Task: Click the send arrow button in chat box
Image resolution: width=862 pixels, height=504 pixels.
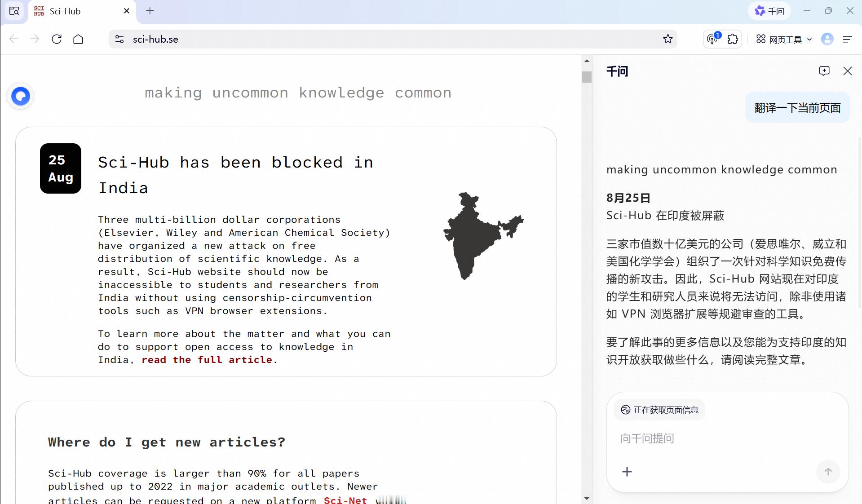Action: pos(828,472)
